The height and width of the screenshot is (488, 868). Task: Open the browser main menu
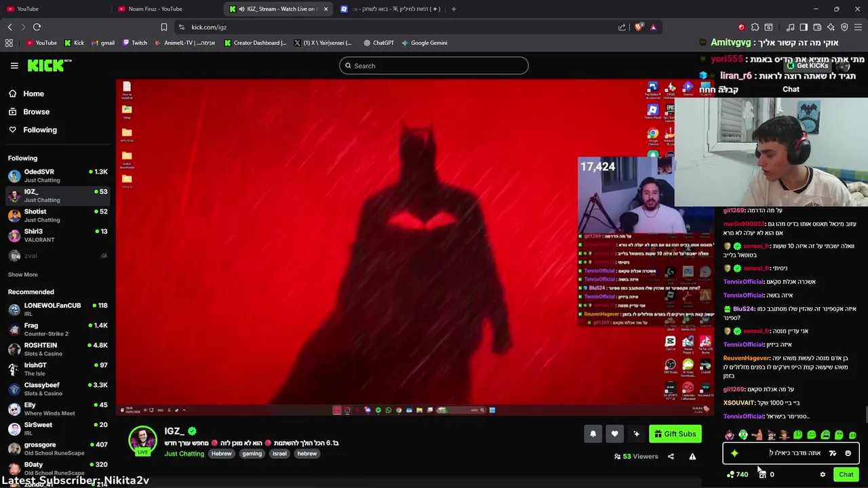[859, 27]
